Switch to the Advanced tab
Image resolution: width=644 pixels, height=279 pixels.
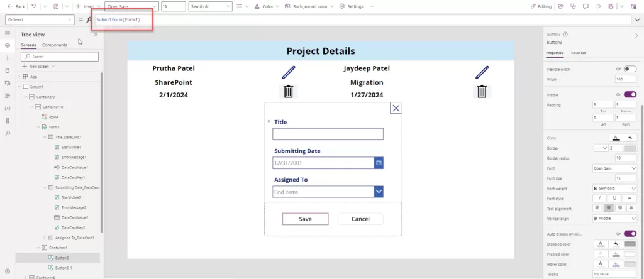pyautogui.click(x=578, y=53)
